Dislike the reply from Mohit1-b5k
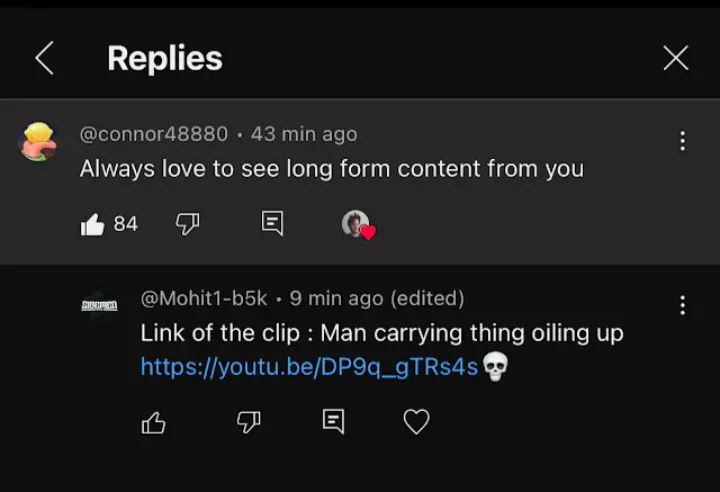Image resolution: width=720 pixels, height=492 pixels. [248, 422]
